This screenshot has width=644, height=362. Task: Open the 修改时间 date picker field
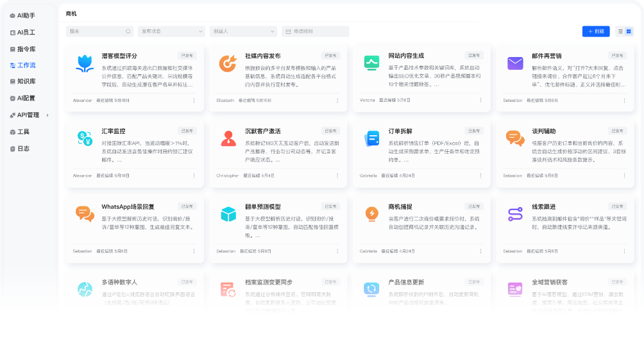coord(315,31)
